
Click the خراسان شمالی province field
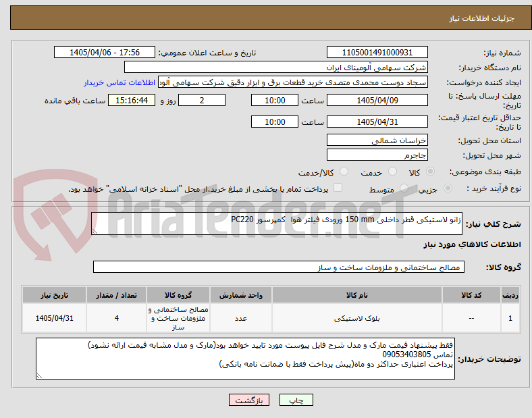(377, 140)
